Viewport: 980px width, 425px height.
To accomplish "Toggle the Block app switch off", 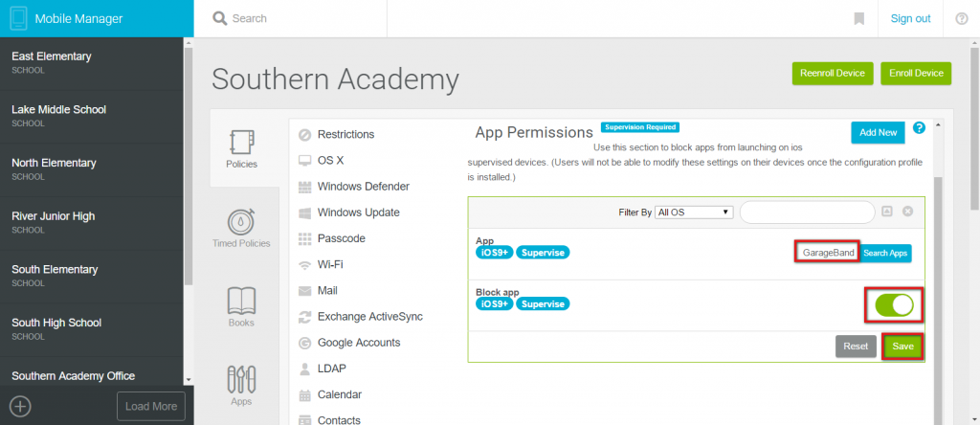I will (x=895, y=305).
